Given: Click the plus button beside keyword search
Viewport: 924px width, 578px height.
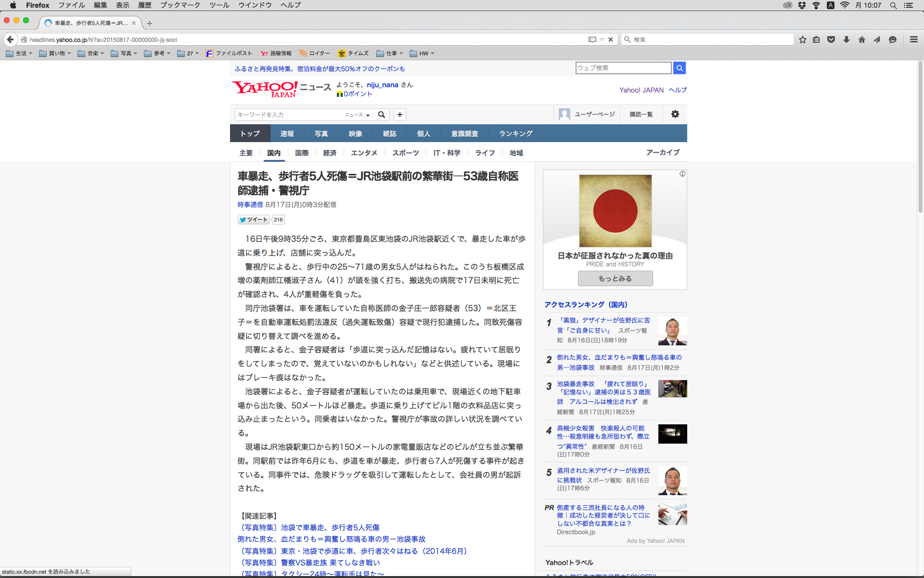Looking at the screenshot, I should click(399, 115).
